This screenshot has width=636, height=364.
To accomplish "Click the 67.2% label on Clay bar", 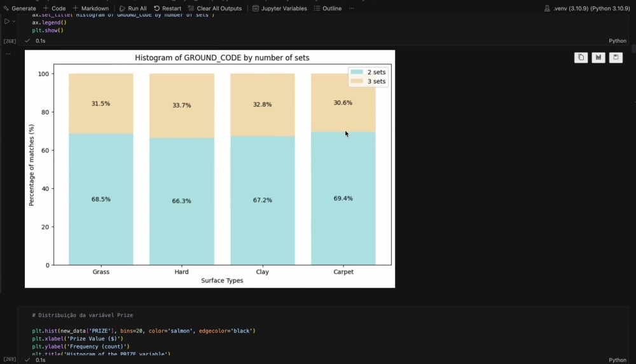I will click(x=262, y=200).
